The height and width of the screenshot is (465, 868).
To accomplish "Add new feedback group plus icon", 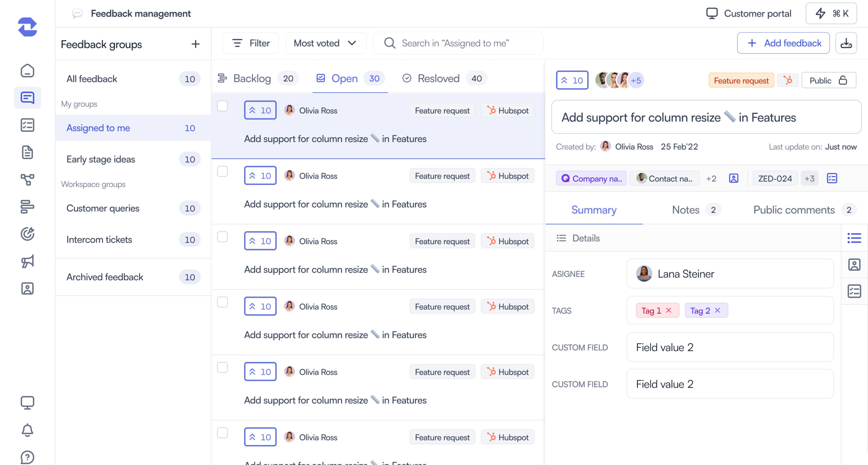I will tap(196, 44).
